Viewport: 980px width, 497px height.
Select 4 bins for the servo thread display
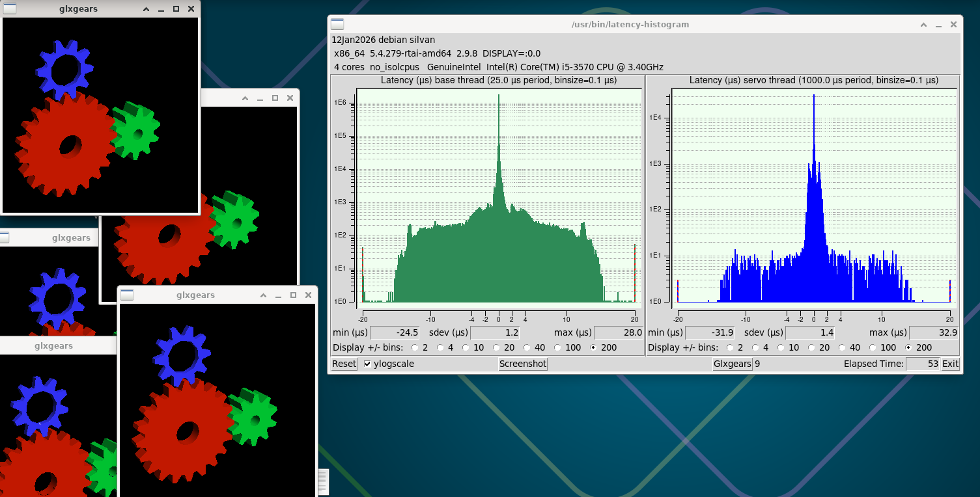[755, 348]
